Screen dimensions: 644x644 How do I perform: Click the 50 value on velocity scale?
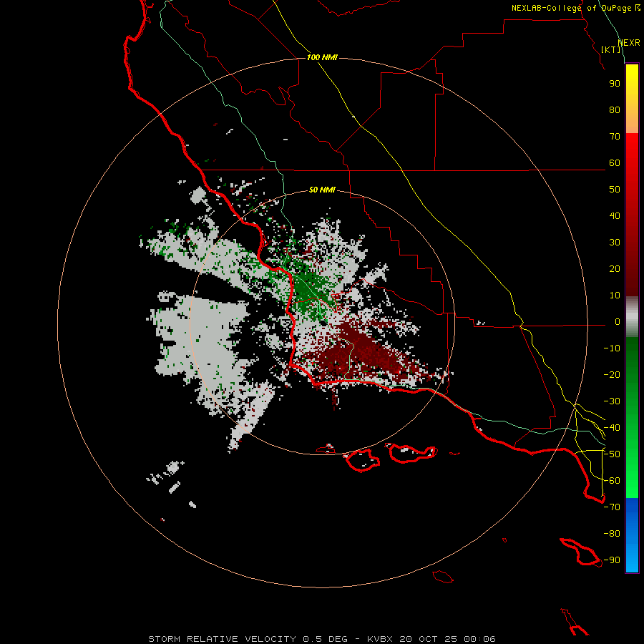coord(615,190)
